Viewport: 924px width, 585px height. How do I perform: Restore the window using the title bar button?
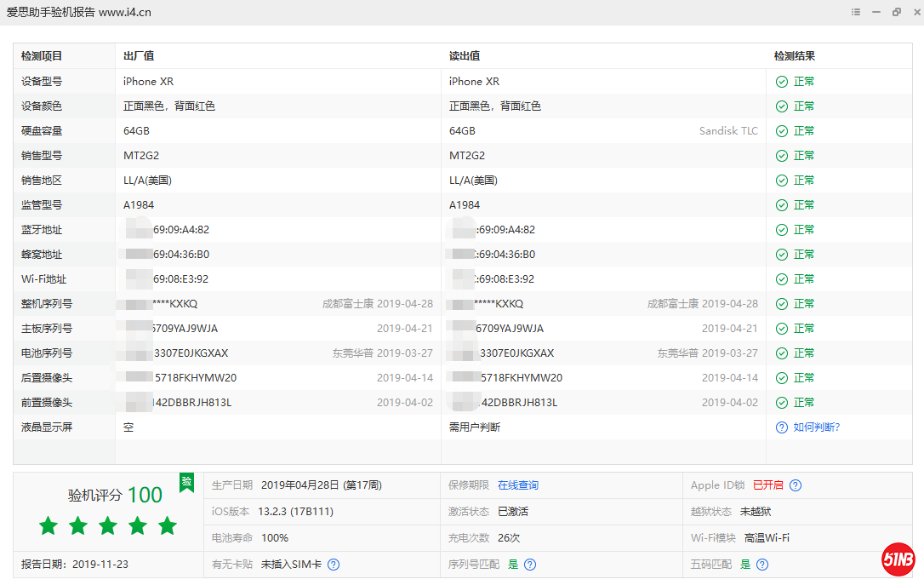click(896, 12)
